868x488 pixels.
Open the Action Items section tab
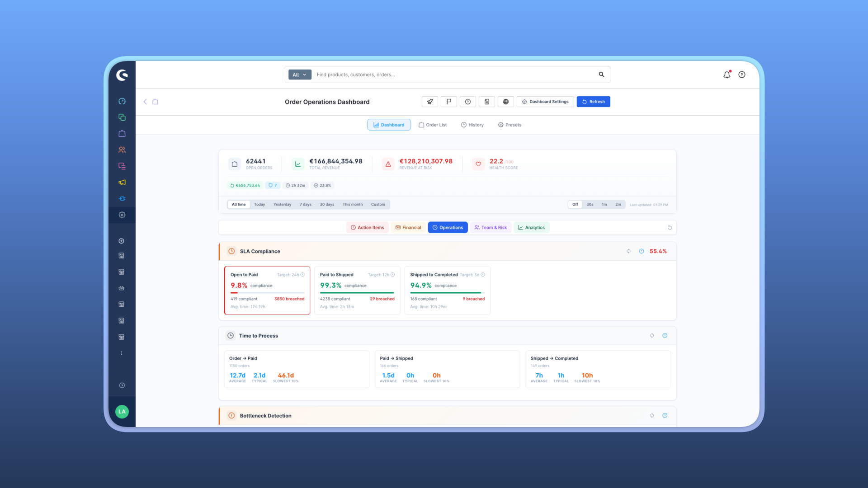tap(368, 228)
